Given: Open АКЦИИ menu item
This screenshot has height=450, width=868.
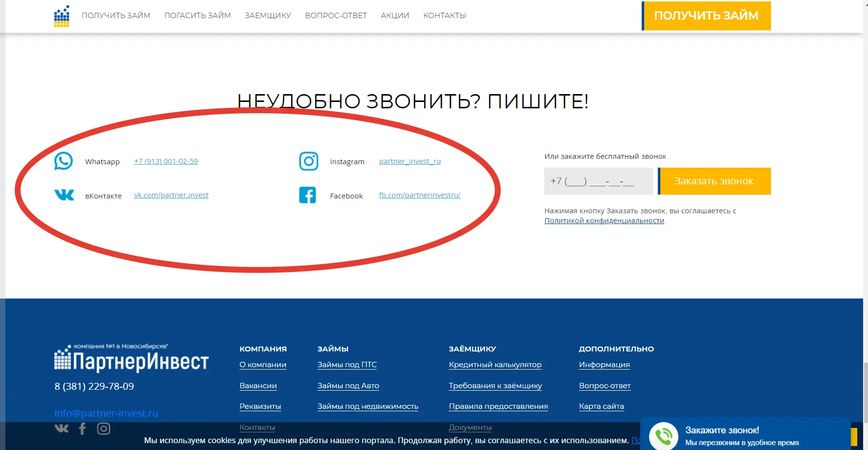Looking at the screenshot, I should [x=395, y=16].
